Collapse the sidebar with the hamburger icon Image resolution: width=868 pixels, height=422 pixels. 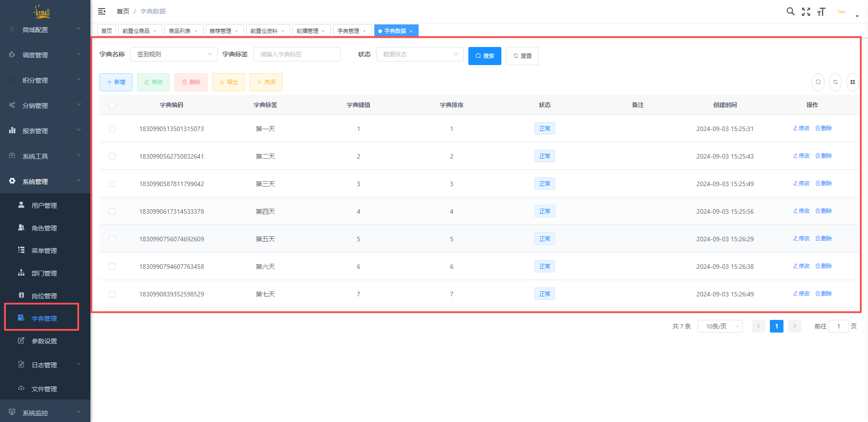(x=102, y=11)
